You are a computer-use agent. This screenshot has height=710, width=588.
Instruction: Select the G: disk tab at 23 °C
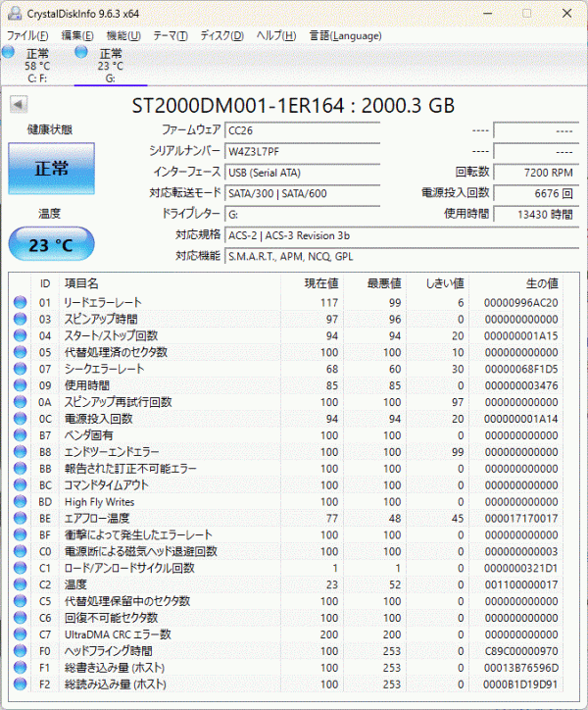[111, 65]
